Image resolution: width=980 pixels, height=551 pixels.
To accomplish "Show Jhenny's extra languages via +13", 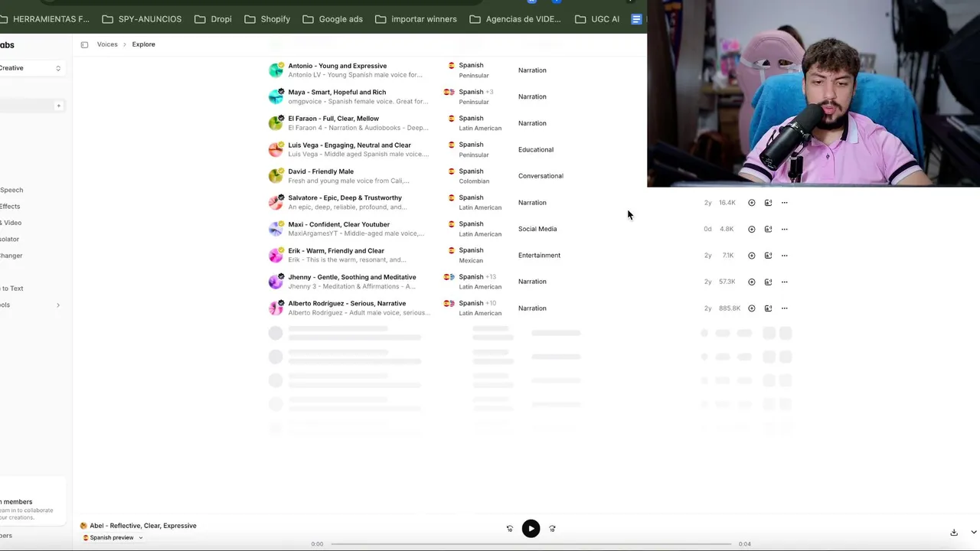I will [x=491, y=277].
